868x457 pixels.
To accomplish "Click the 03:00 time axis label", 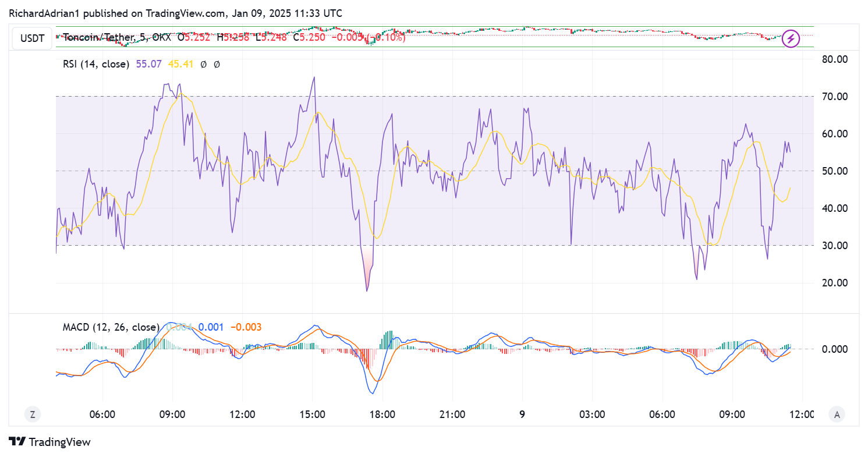I will [592, 415].
